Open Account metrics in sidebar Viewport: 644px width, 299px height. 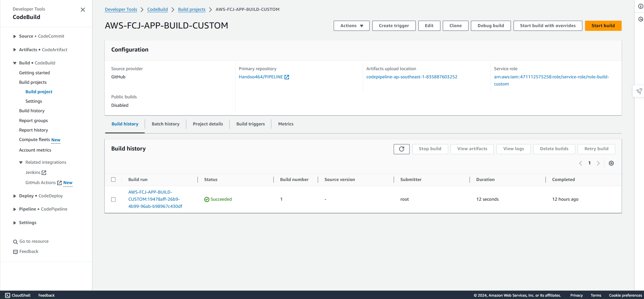click(35, 150)
